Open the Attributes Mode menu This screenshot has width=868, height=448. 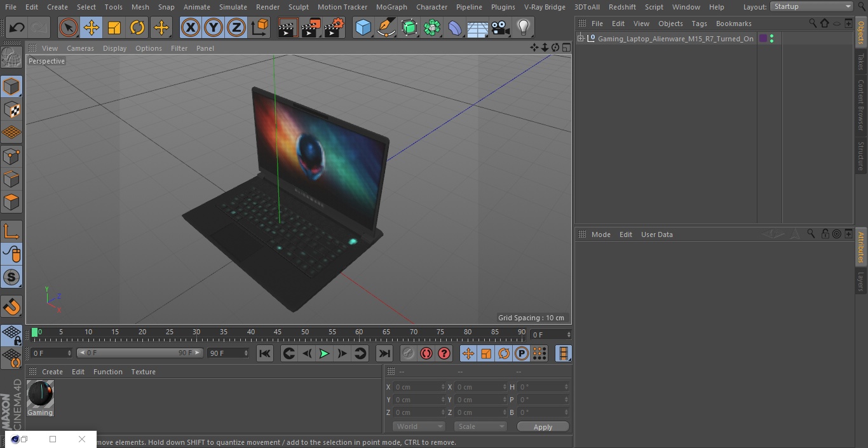pos(600,234)
